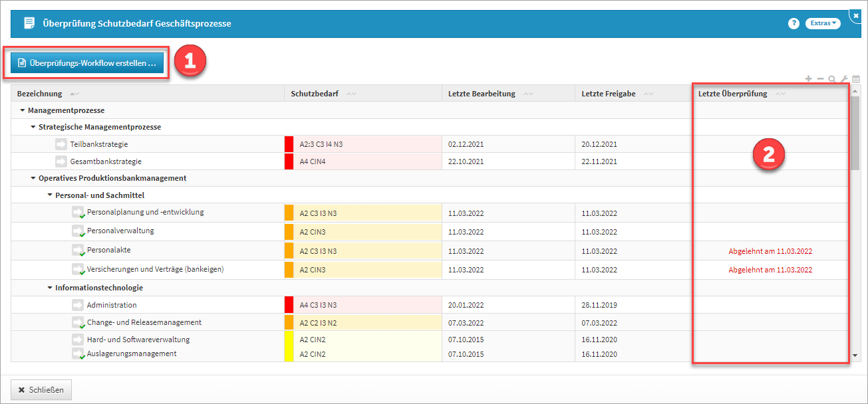Click the Letzte Überprüfung column header
The image size is (868, 404).
click(770, 94)
